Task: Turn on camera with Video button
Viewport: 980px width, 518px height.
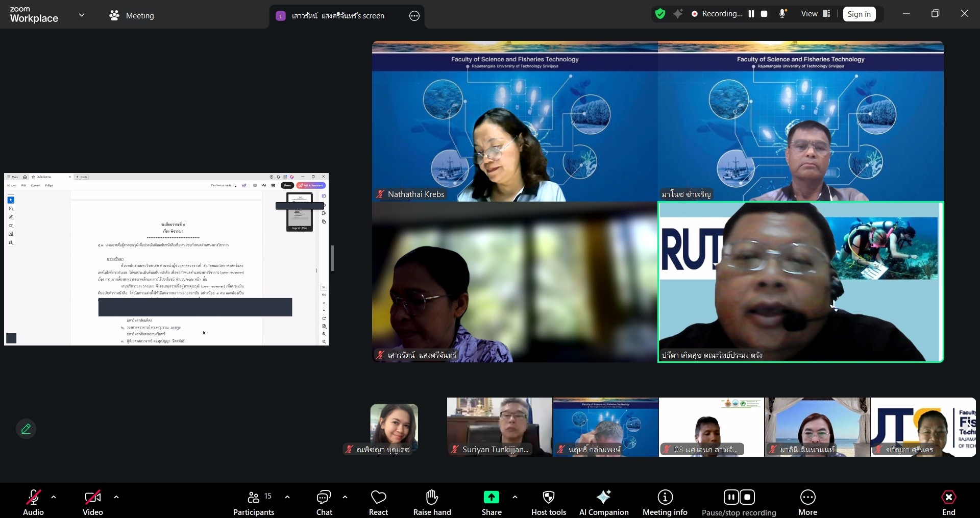Action: click(x=92, y=502)
